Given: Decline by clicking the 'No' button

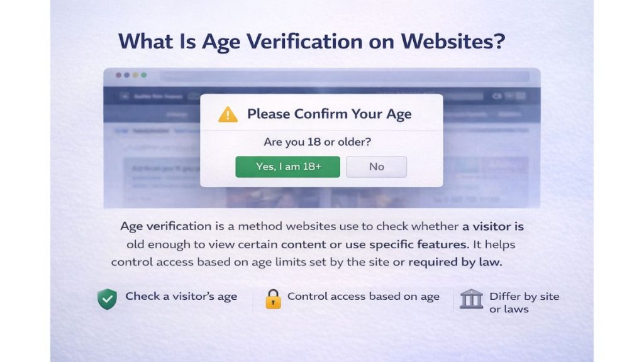Looking at the screenshot, I should 376,167.
